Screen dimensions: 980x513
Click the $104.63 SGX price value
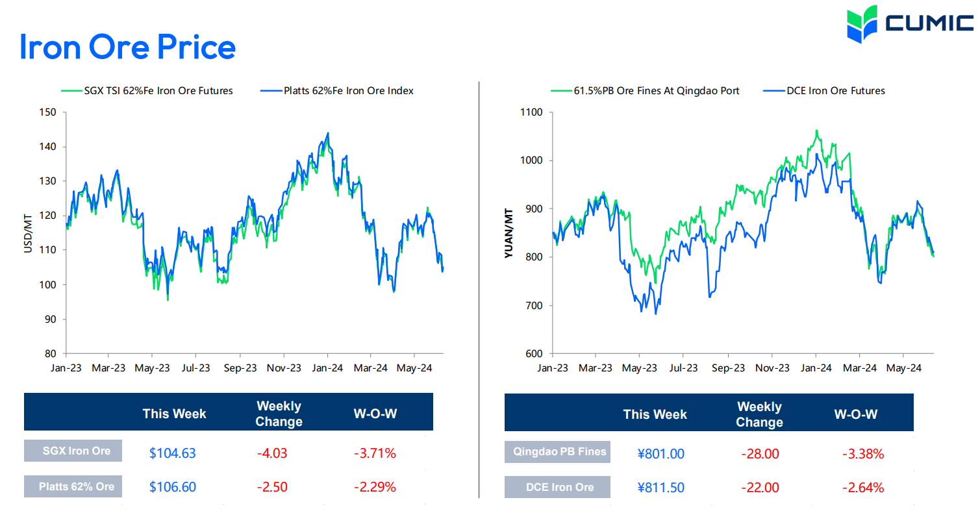(172, 453)
